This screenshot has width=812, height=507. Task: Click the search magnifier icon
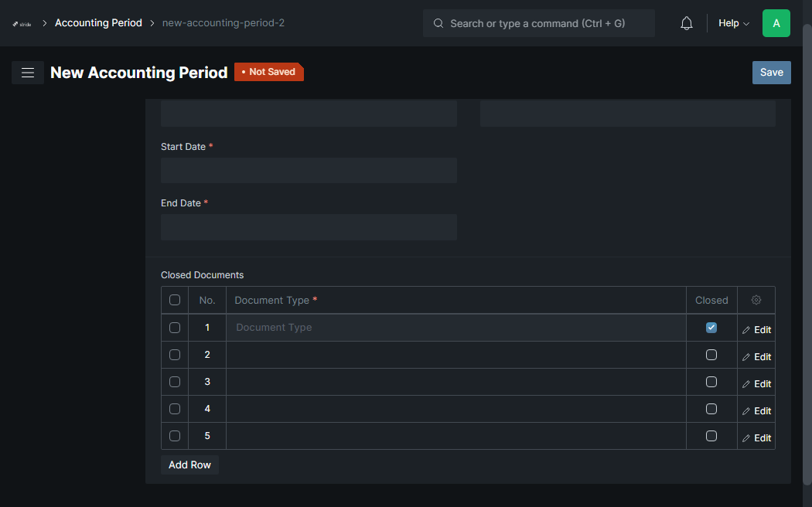click(x=438, y=23)
